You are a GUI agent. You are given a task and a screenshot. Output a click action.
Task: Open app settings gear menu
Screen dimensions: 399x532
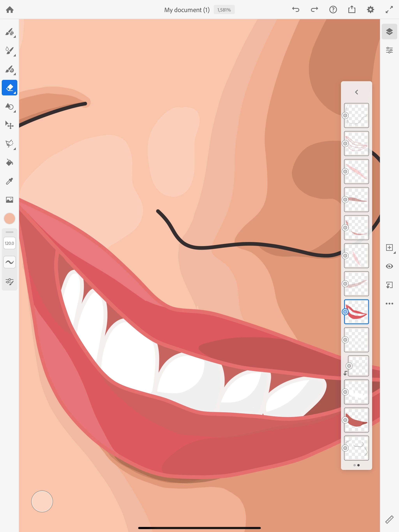(x=370, y=10)
